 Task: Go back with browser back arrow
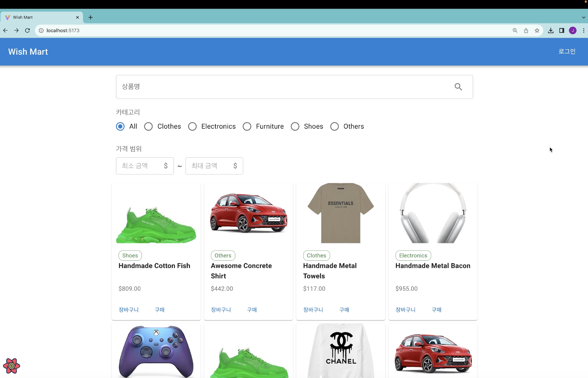(x=5, y=31)
